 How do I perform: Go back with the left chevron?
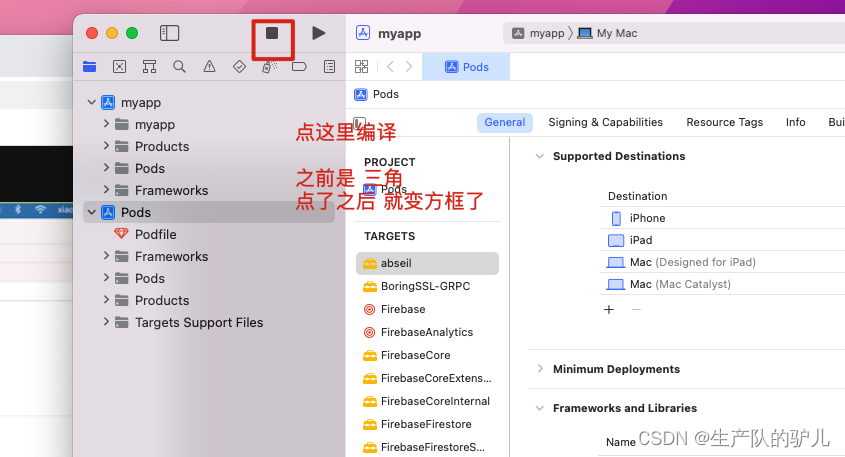click(x=390, y=67)
